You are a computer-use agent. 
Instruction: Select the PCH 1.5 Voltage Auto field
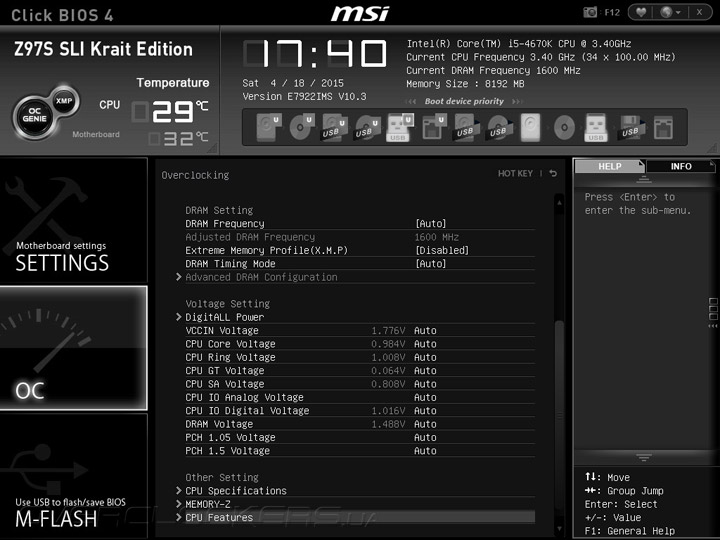[x=425, y=450]
